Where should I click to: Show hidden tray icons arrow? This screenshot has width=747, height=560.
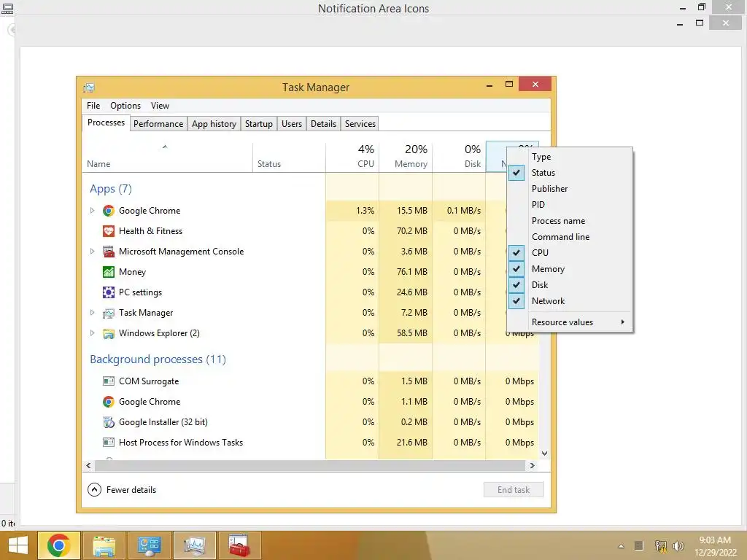click(x=621, y=546)
